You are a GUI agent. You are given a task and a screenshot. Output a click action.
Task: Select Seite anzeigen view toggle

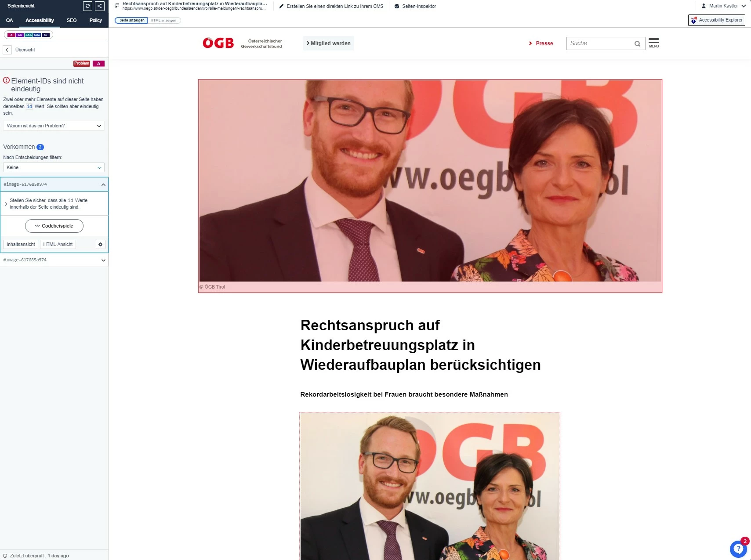132,20
